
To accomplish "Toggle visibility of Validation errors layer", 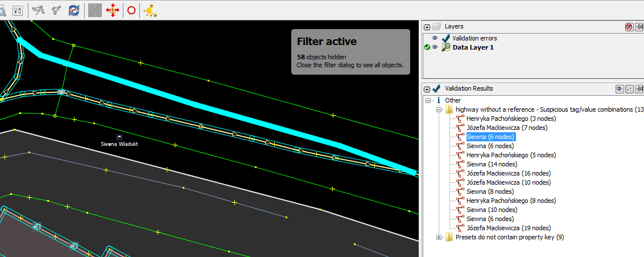I will [x=435, y=38].
